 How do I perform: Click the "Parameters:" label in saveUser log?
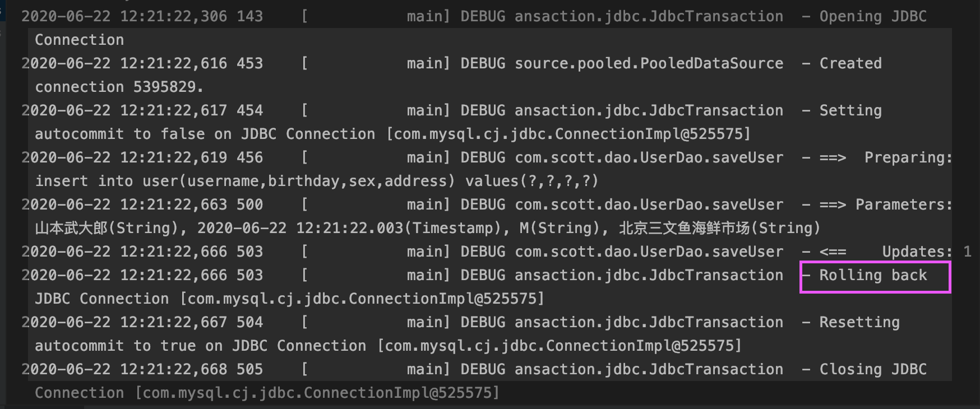(x=904, y=204)
